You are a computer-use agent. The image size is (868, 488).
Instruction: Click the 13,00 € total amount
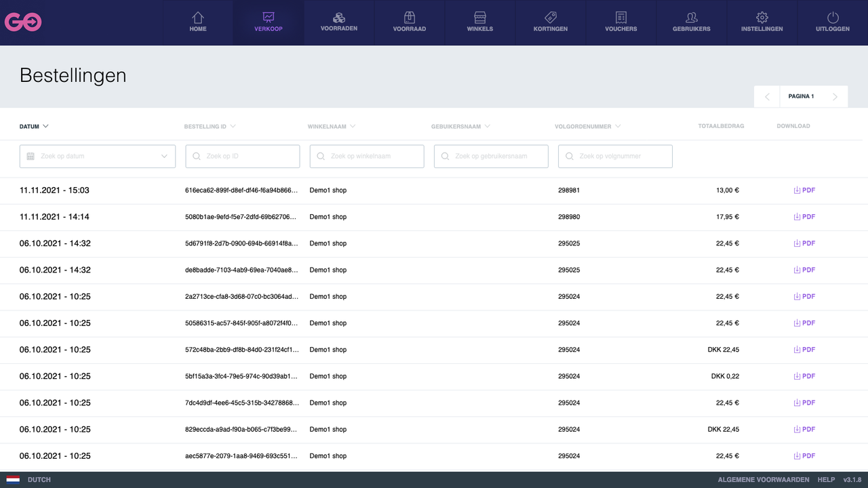coord(728,190)
